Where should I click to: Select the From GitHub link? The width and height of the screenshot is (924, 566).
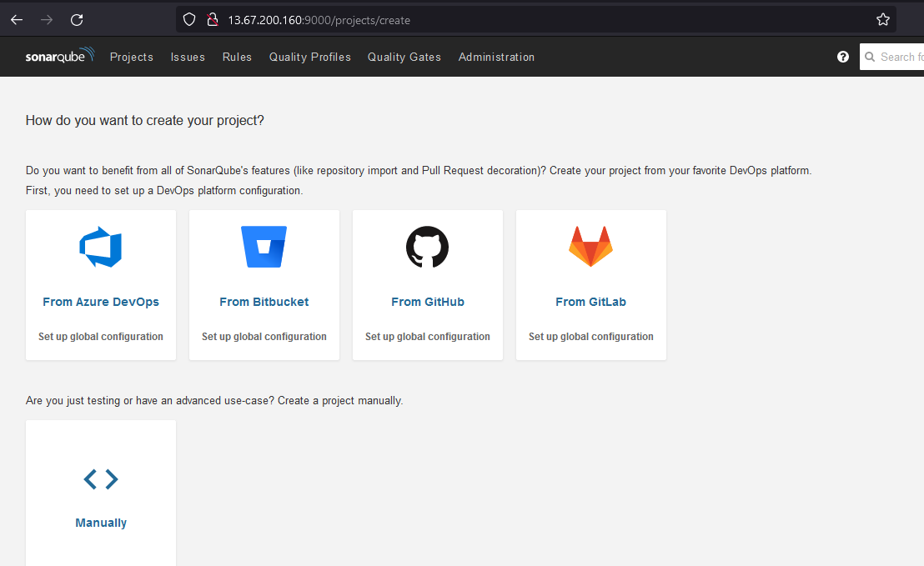(x=427, y=302)
